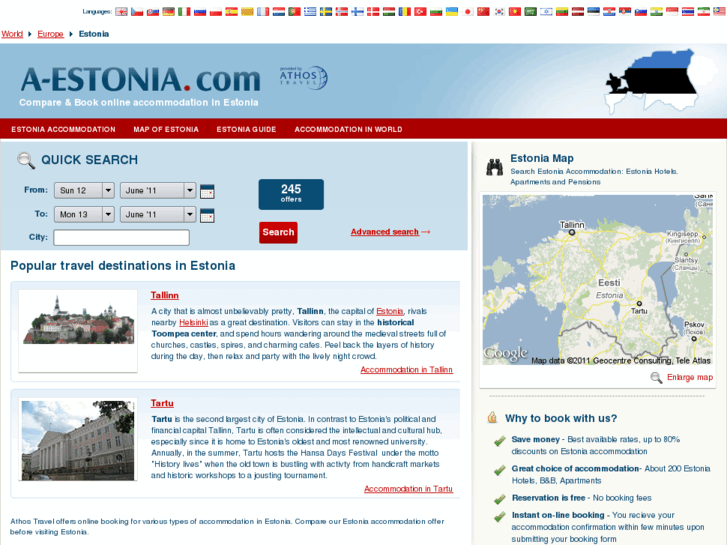This screenshot has width=727, height=545.
Task: Pick the Finnish flag language
Action: point(357,12)
